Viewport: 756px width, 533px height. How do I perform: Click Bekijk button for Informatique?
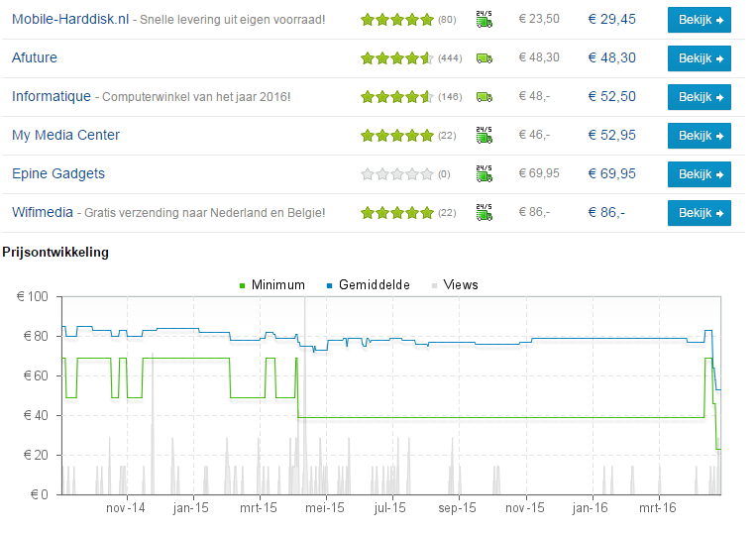(x=700, y=97)
